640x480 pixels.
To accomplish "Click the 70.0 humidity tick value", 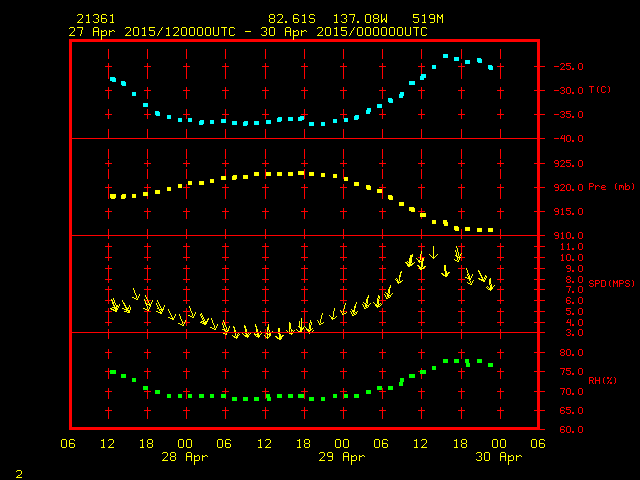I will click(571, 391).
